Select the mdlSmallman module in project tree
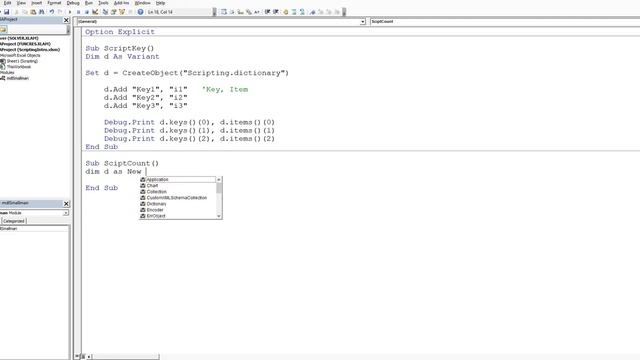The height and width of the screenshot is (360, 640). (18, 78)
